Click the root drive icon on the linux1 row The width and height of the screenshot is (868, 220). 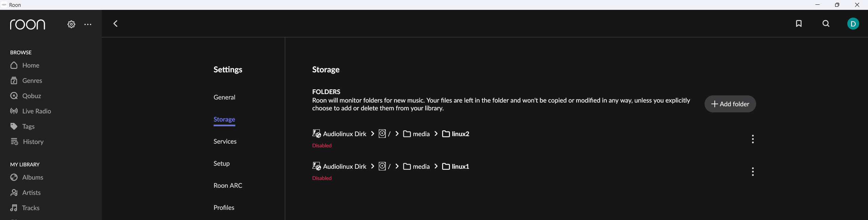tap(382, 166)
